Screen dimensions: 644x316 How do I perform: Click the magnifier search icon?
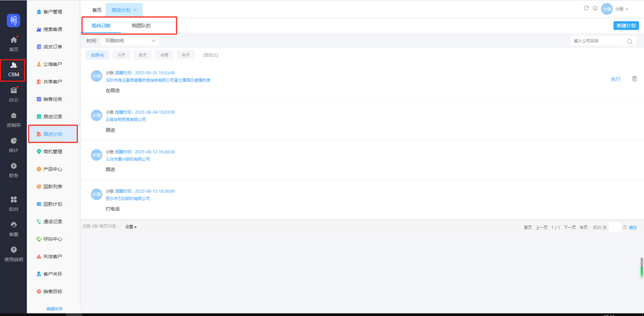pos(629,41)
